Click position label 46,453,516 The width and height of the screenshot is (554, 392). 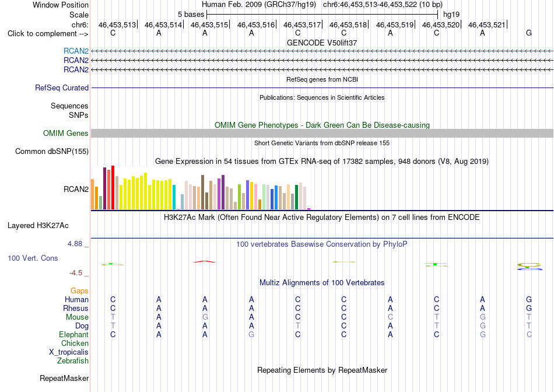(256, 24)
